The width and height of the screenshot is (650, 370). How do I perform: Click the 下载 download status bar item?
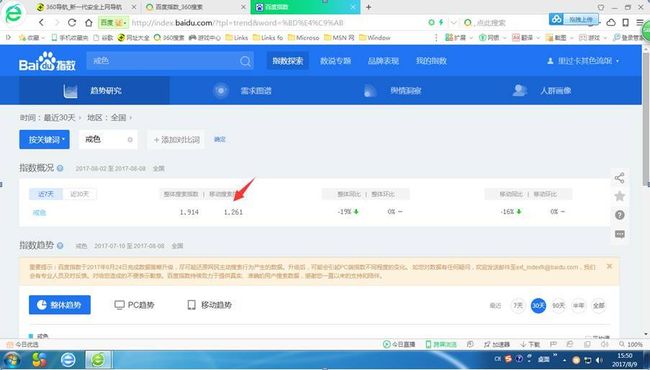pyautogui.click(x=530, y=344)
